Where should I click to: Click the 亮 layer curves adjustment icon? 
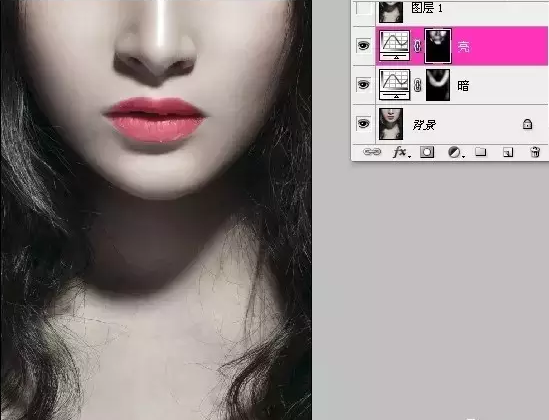click(395, 46)
